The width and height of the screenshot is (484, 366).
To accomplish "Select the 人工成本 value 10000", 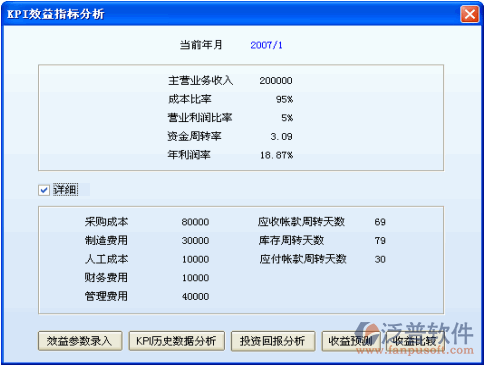I will (195, 259).
